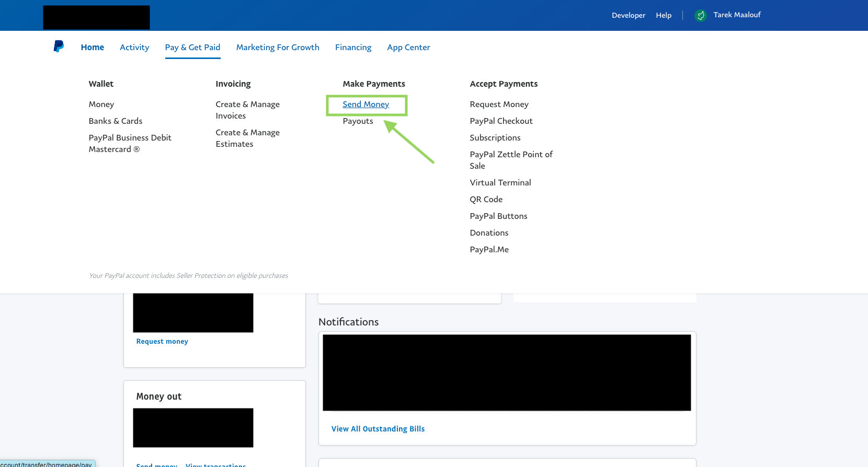Open the profile avatar icon beside Tarek Maalouf
868x467 pixels.
tap(701, 16)
